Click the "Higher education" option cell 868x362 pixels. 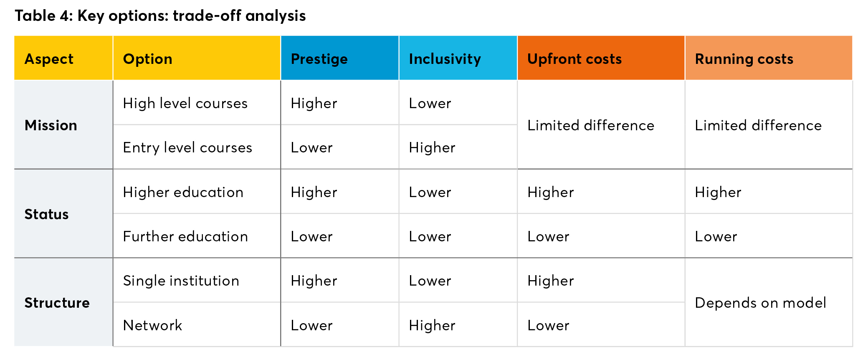pyautogui.click(x=183, y=192)
